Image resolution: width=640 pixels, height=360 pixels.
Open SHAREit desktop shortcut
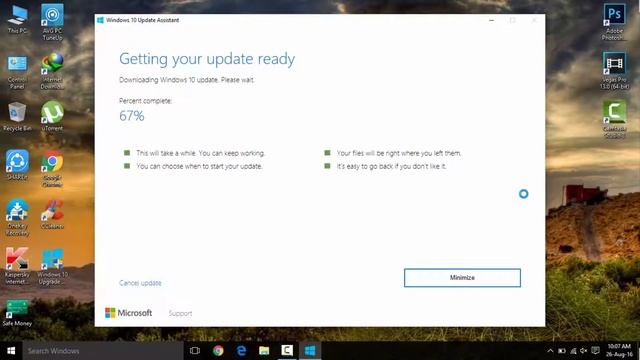[17, 164]
